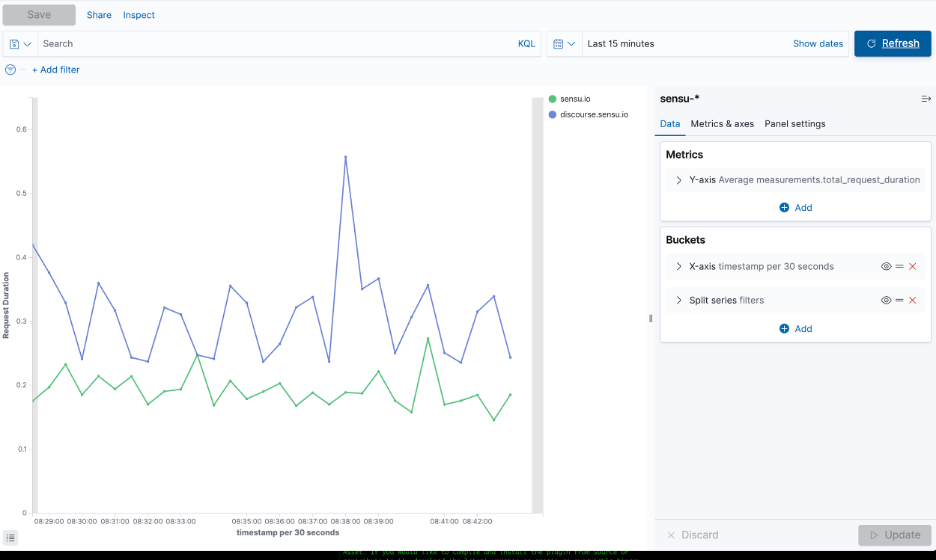The height and width of the screenshot is (560, 936).
Task: Select the discourse.sensu.io legend label
Action: coord(594,115)
